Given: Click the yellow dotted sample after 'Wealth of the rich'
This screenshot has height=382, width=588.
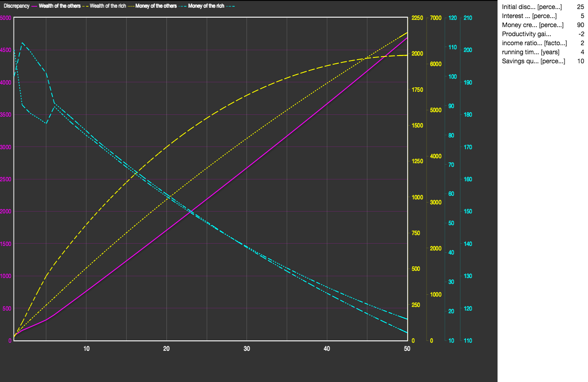Looking at the screenshot, I should pyautogui.click(x=131, y=6).
